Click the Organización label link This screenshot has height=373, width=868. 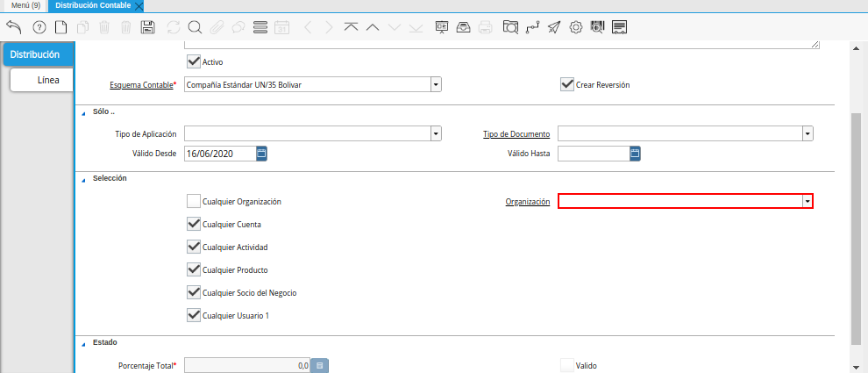click(528, 202)
